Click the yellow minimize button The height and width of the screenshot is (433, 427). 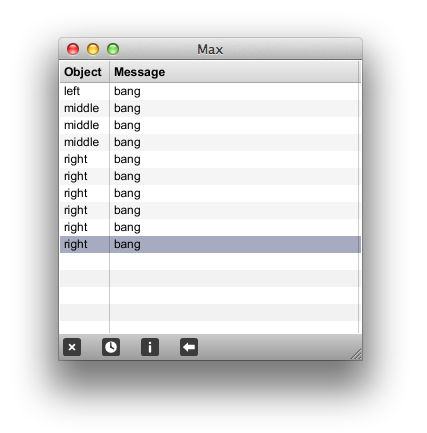93,49
